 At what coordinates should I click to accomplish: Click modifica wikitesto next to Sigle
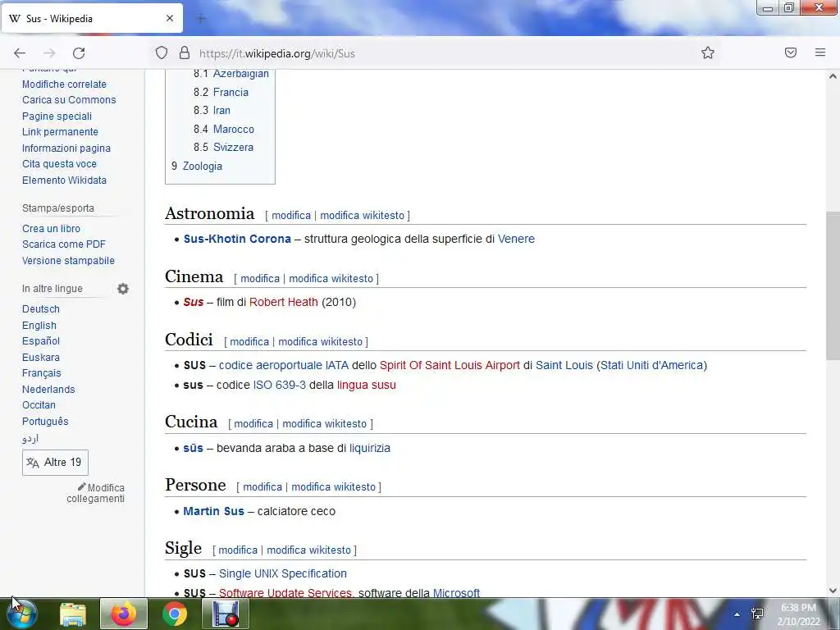(309, 550)
